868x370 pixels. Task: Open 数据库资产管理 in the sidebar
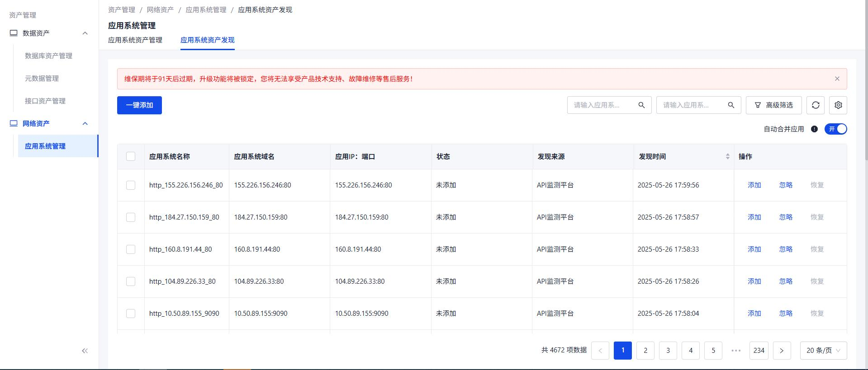pyautogui.click(x=48, y=56)
